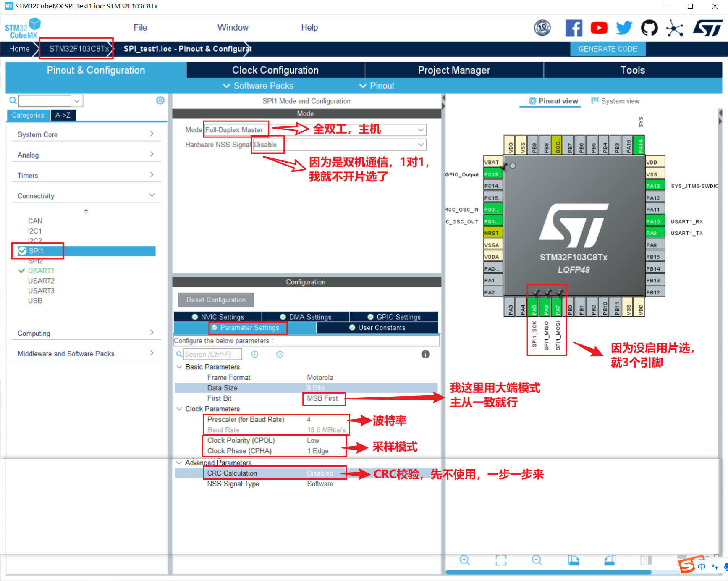Open the GitHub link icon
Screen dimensions: 728x581
(x=649, y=28)
